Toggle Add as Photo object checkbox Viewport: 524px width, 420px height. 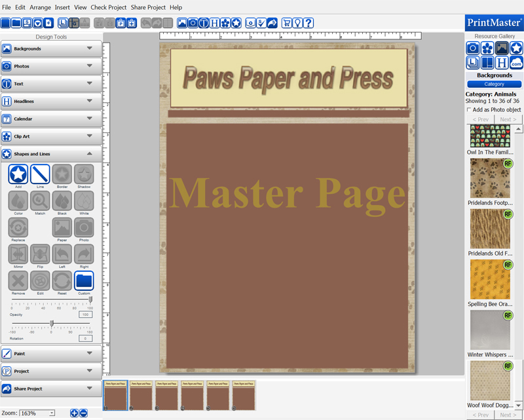pos(469,109)
